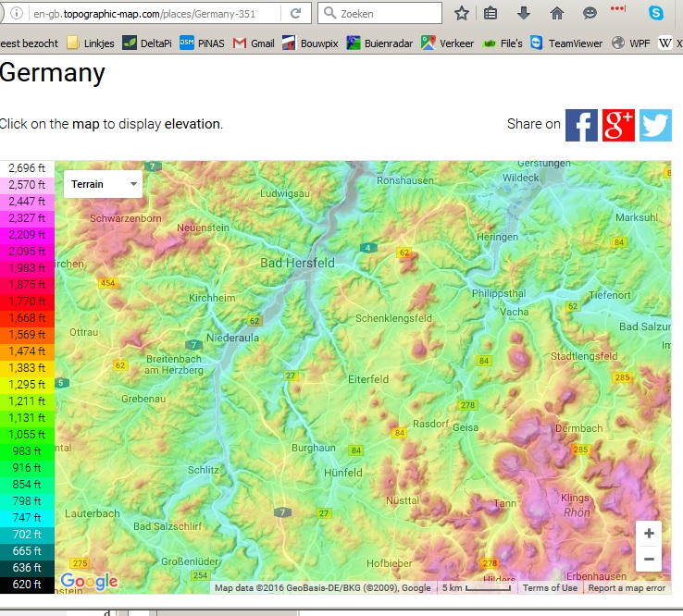
Task: Go to the browser home page
Action: pos(556,13)
